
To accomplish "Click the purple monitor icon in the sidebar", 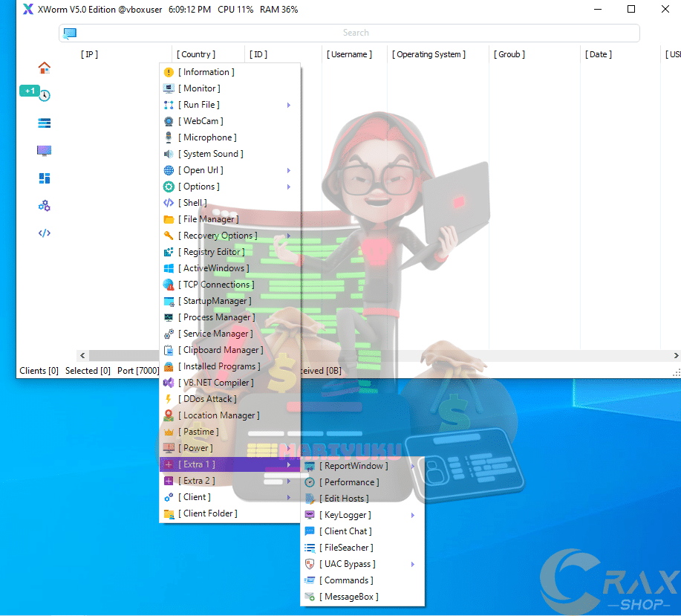I will [45, 151].
